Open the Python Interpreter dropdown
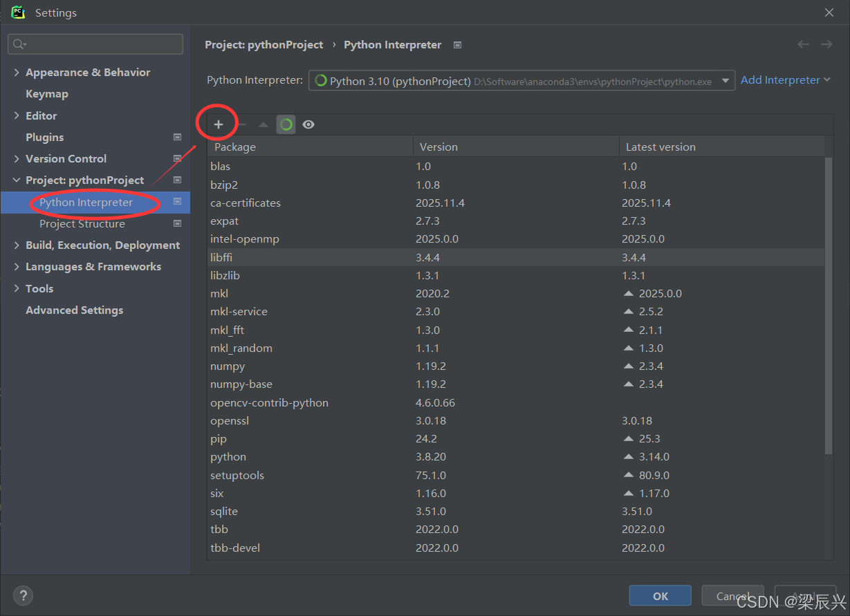Screen dimensions: 850x616 [521, 81]
